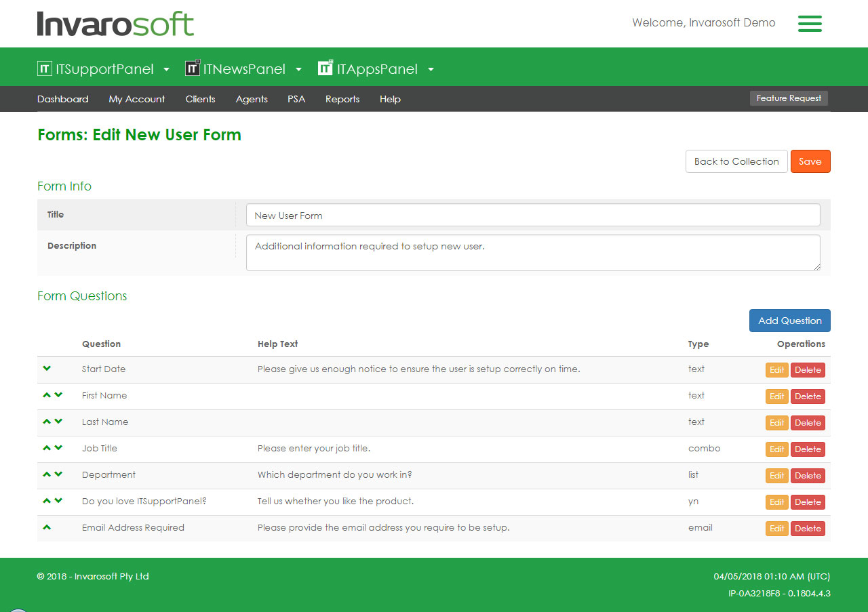Move Job Title question up

tap(47, 448)
